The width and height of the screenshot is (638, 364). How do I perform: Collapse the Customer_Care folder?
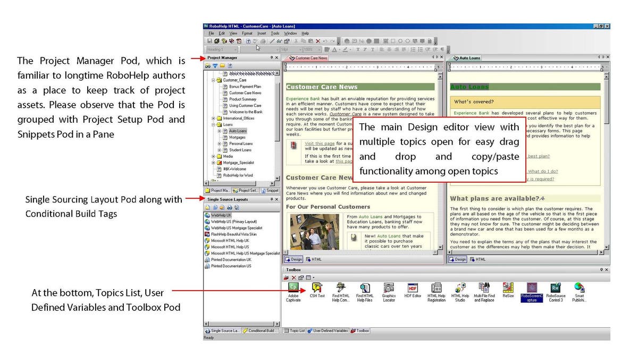point(212,80)
